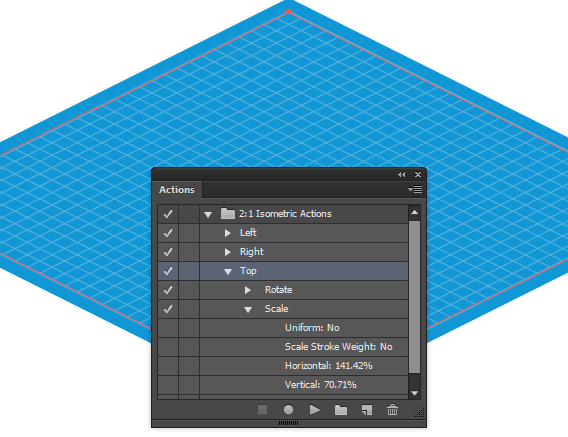
Task: Collapse the Top action
Action: point(228,271)
